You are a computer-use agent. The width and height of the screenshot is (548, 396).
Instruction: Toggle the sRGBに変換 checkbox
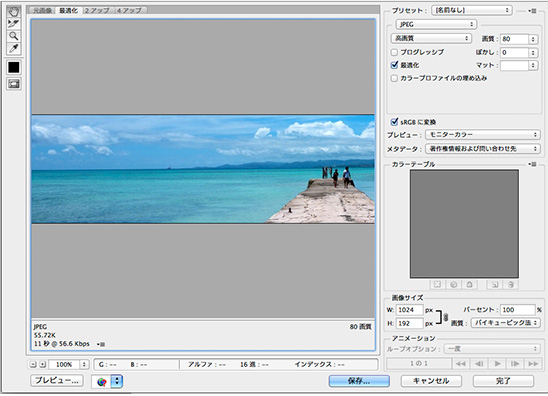pos(394,122)
